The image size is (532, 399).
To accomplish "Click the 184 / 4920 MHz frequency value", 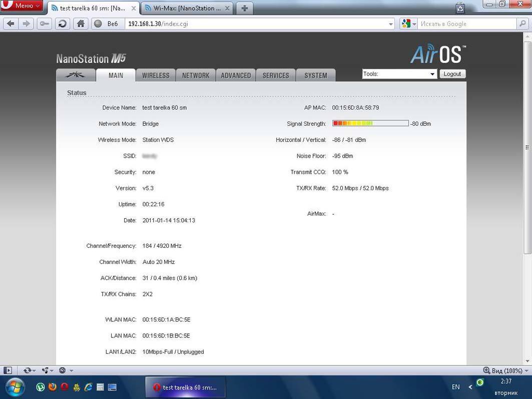I will [162, 246].
